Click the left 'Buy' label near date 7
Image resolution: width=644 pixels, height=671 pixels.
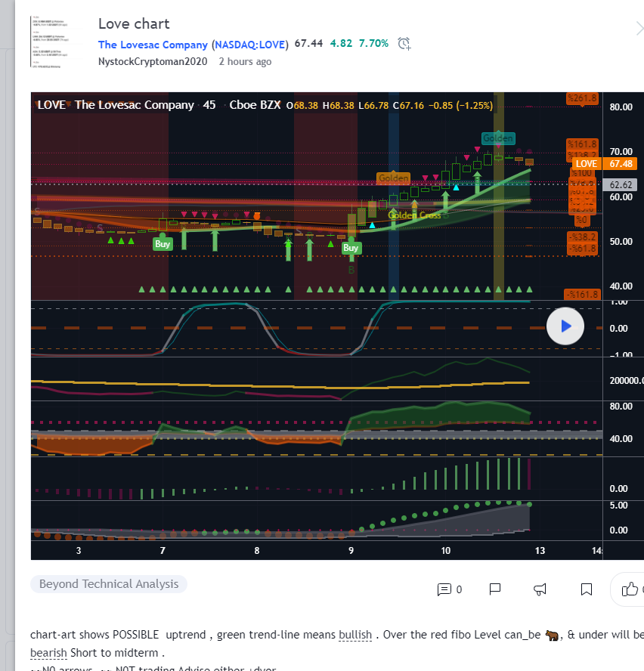click(163, 244)
